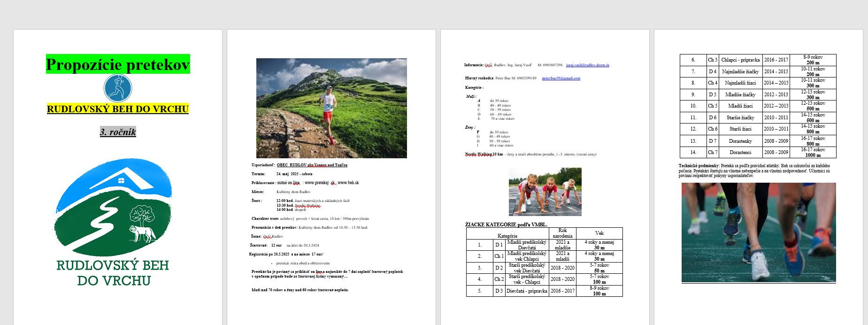The image size is (868, 325).
Task: Click the 24. máj 2025 - sobota date
Action: tap(294, 174)
